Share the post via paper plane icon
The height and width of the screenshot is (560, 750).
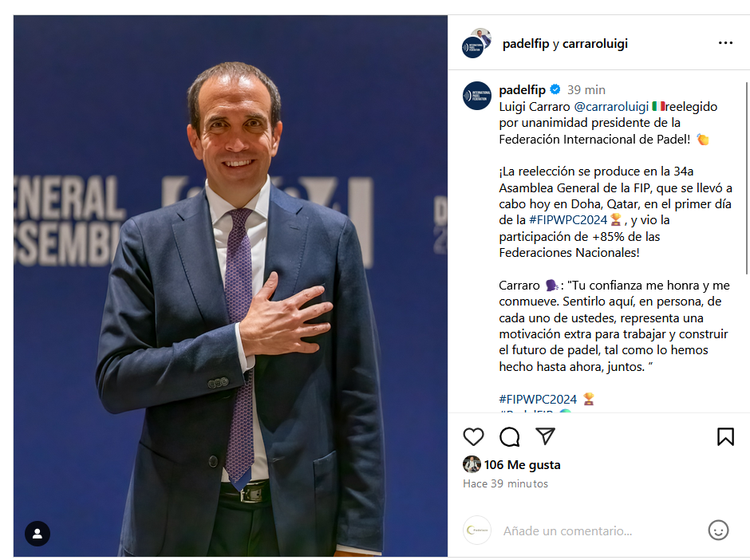[545, 436]
